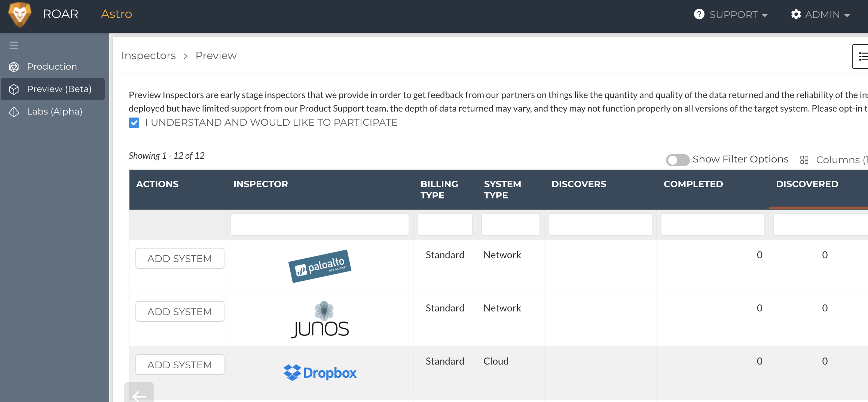Uncheck the I Understand participate checkbox
The height and width of the screenshot is (402, 868).
tap(134, 123)
